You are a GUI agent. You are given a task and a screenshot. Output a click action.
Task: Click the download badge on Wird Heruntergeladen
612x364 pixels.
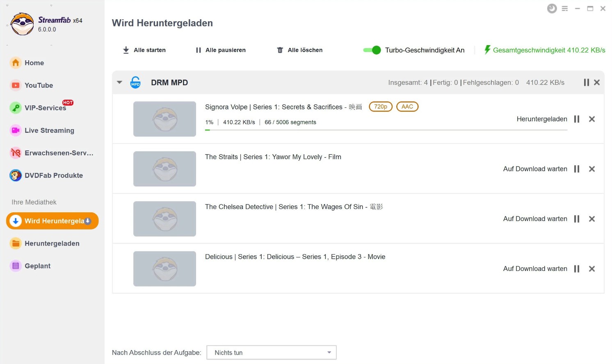[x=88, y=221]
